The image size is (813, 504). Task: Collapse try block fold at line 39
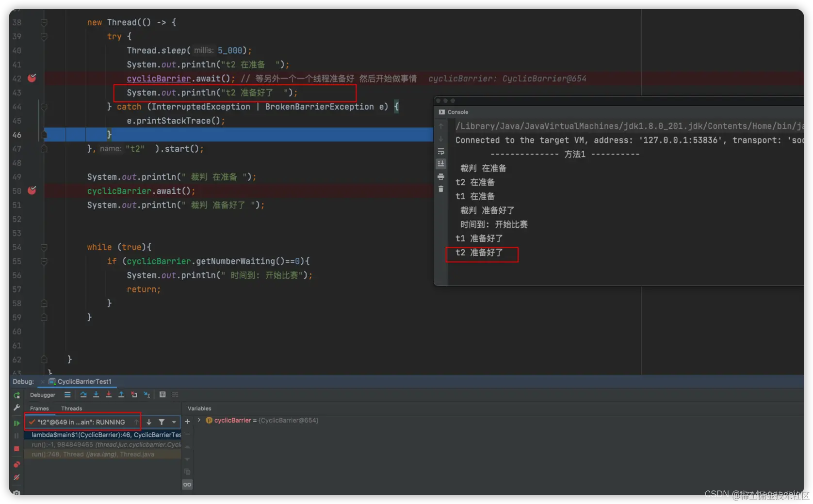tap(44, 36)
